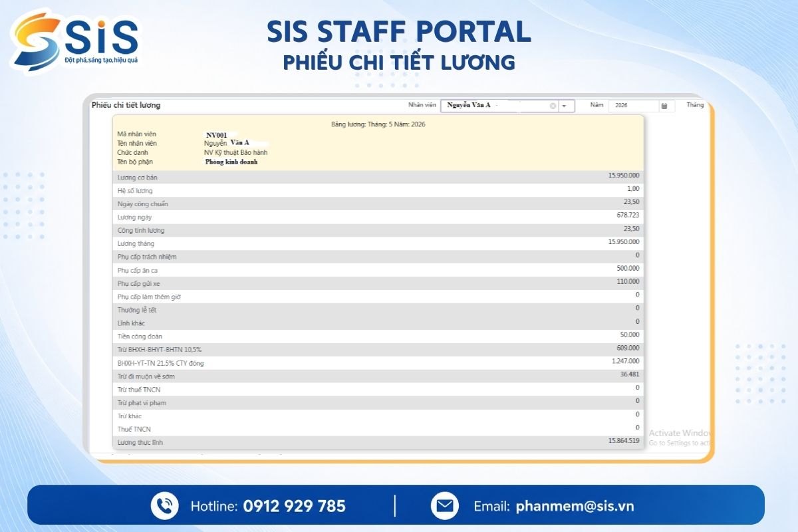Click the "SIS STAFF PORTAL" heading
Viewport: 798px width, 532px height.
[x=399, y=31]
